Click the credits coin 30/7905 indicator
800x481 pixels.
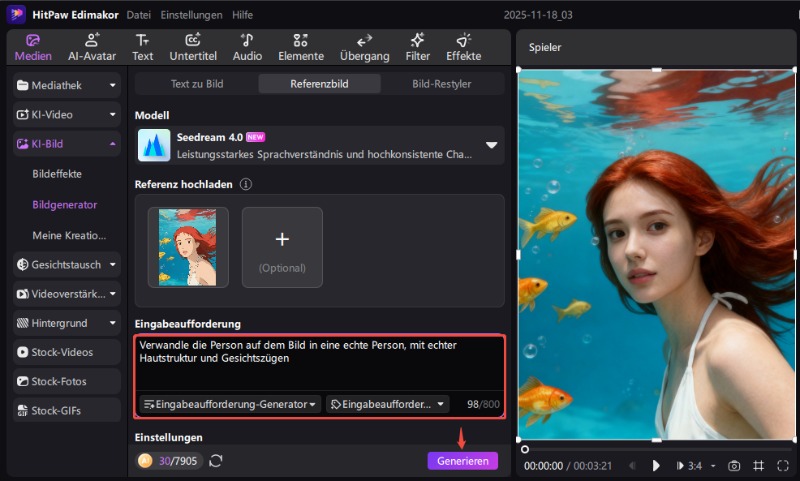pyautogui.click(x=169, y=461)
